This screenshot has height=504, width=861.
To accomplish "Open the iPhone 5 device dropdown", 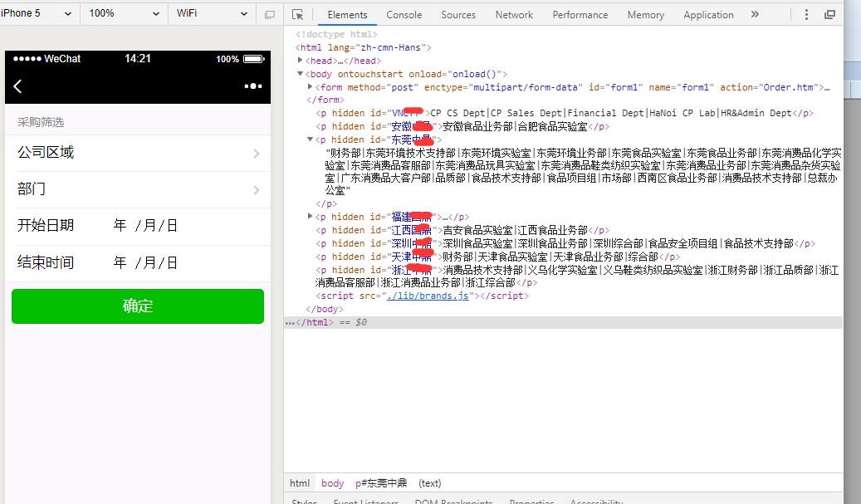I will click(x=37, y=13).
